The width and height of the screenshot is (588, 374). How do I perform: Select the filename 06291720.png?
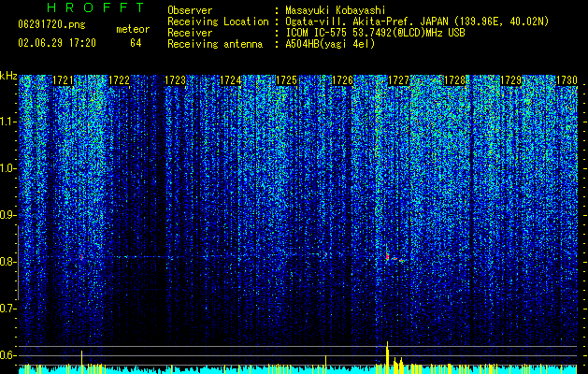(51, 24)
